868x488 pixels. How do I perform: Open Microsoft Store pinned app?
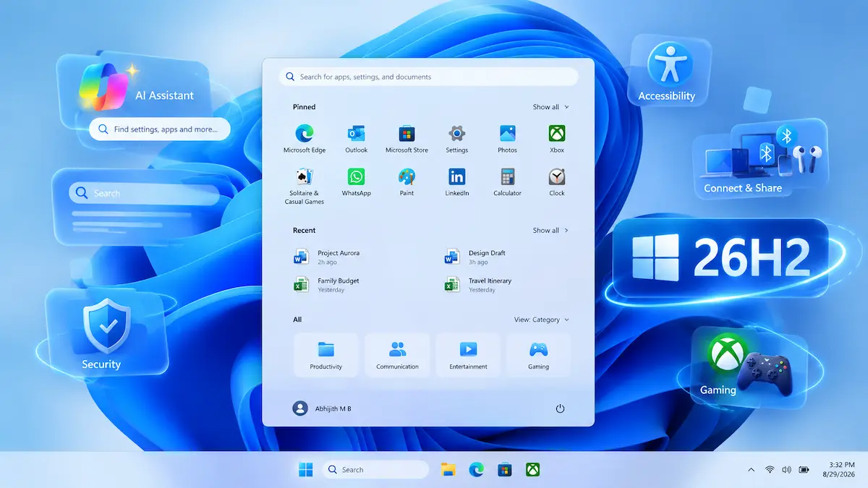click(x=407, y=139)
